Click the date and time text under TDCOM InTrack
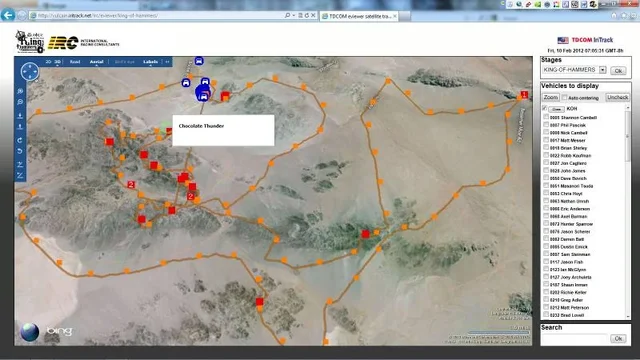Image resolution: width=640 pixels, height=360 pixels. pyautogui.click(x=585, y=51)
